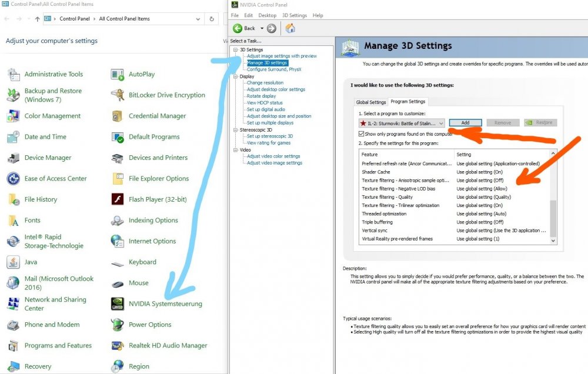588x374 pixels.
Task: Select Set up multiple displays task
Action: click(270, 123)
